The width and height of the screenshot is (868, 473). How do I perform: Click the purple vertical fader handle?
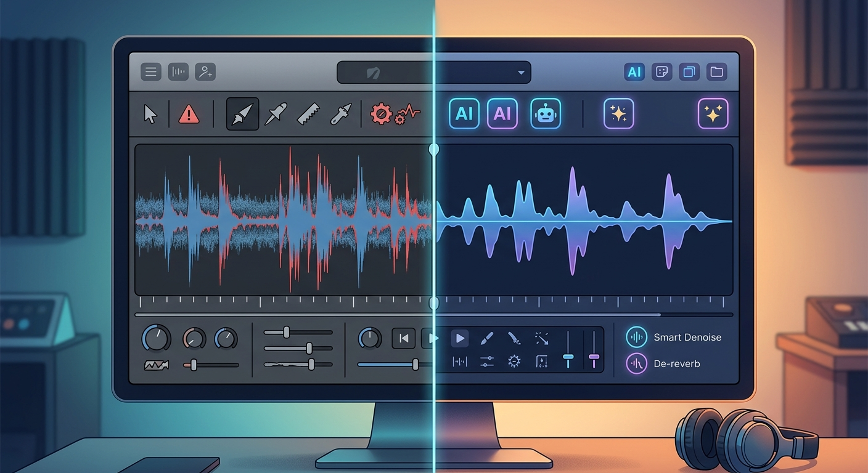(x=594, y=357)
